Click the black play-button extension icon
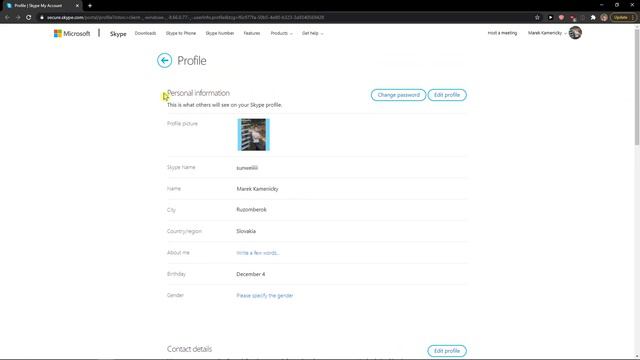640x360 pixels. (x=550, y=18)
